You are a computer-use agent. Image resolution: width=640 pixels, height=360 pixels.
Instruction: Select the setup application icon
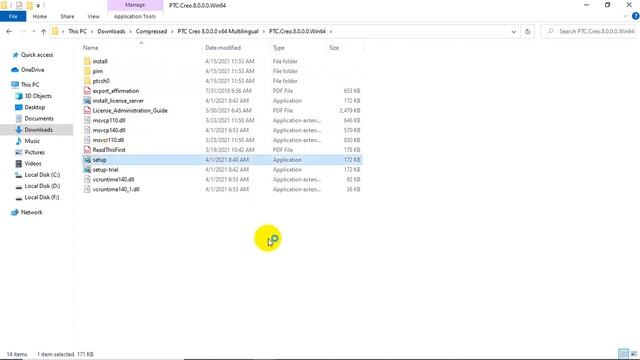pos(87,160)
